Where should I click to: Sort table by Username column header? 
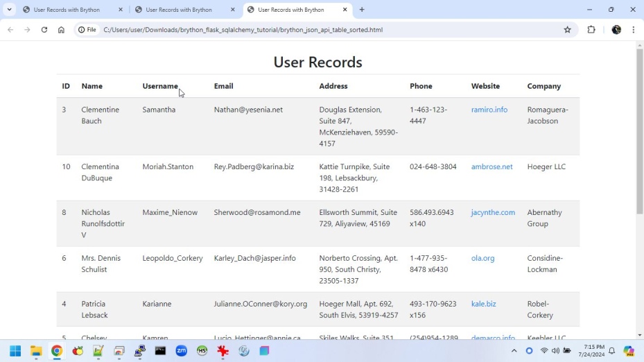(160, 86)
